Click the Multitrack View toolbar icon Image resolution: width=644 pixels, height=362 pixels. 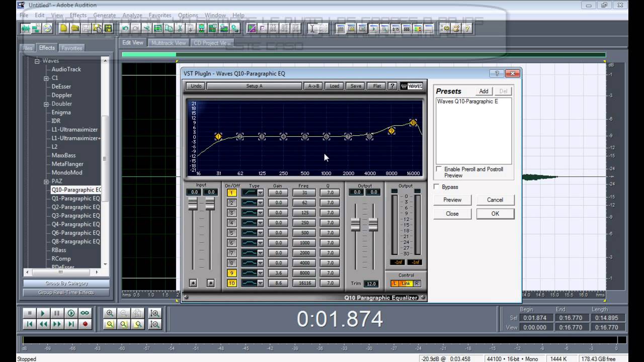pos(36,29)
